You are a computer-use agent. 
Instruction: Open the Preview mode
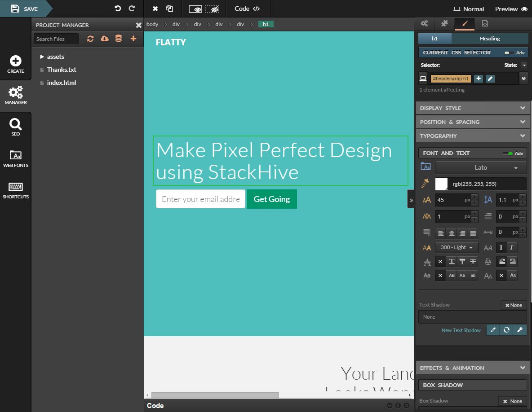click(511, 9)
